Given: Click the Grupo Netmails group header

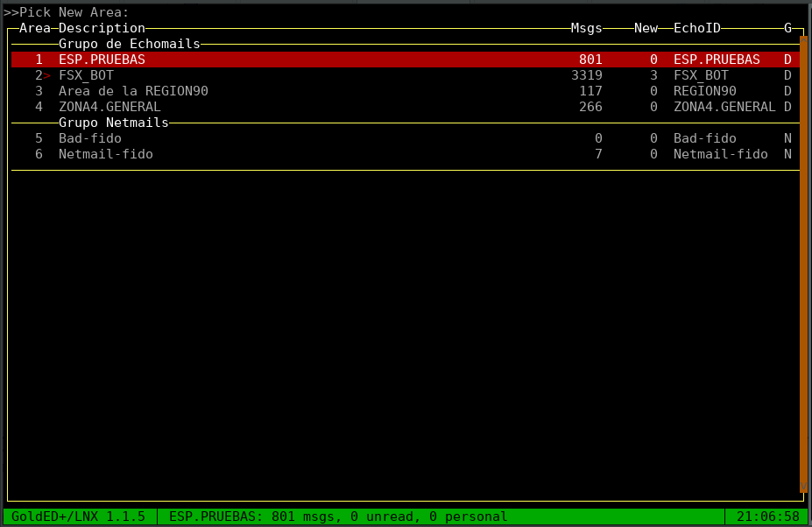Looking at the screenshot, I should [113, 123].
